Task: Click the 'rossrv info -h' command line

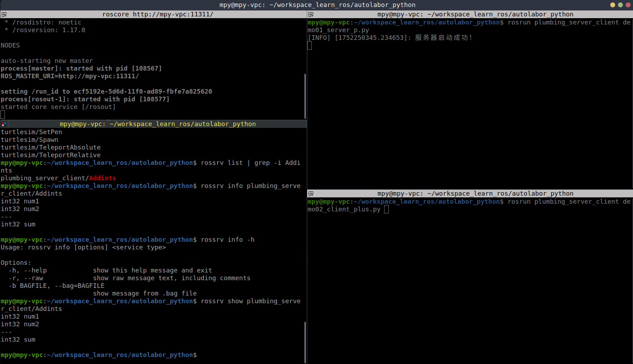Action: coord(227,240)
